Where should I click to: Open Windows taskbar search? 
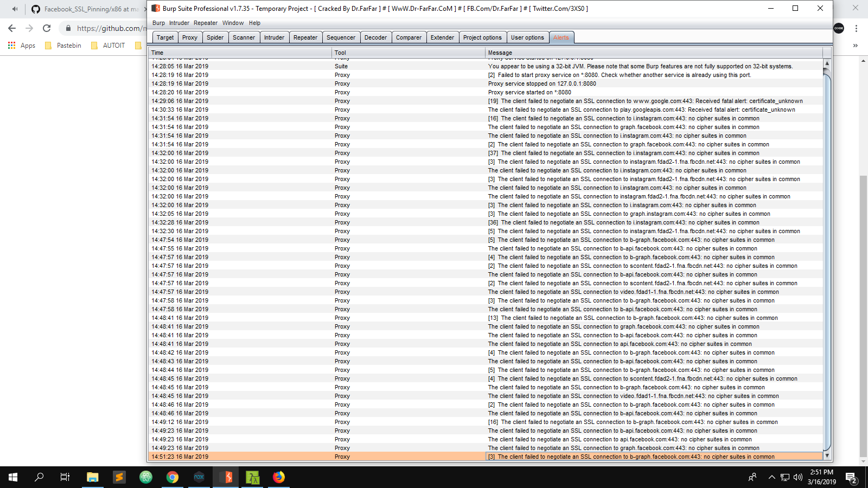[x=39, y=477]
